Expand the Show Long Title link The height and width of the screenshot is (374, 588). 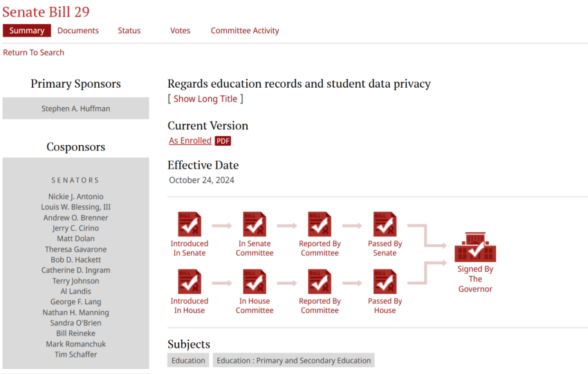tap(205, 99)
